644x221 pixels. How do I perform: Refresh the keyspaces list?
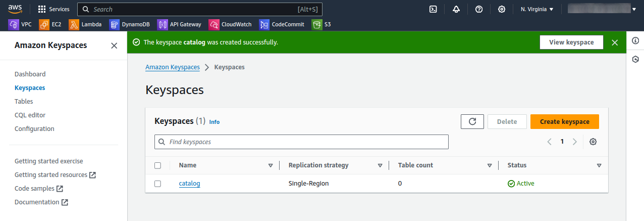pos(472,121)
